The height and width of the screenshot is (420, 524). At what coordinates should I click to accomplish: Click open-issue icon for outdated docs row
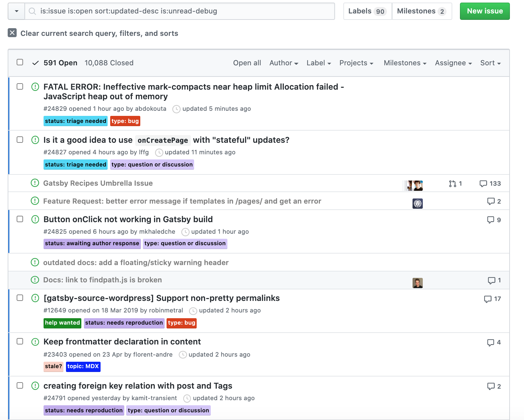pos(35,262)
